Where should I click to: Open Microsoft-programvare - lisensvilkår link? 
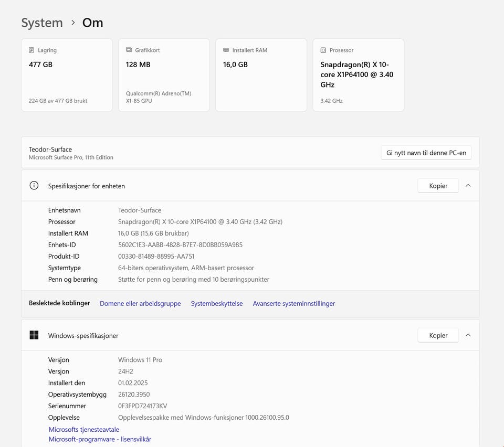[100, 440]
